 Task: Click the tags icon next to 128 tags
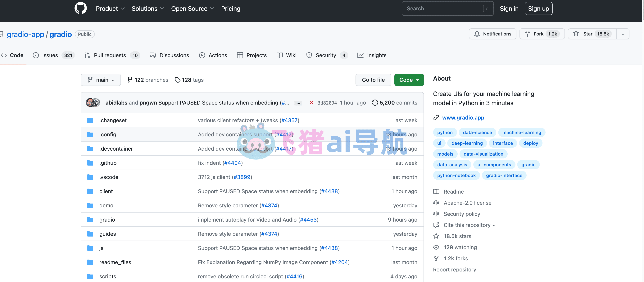point(178,80)
